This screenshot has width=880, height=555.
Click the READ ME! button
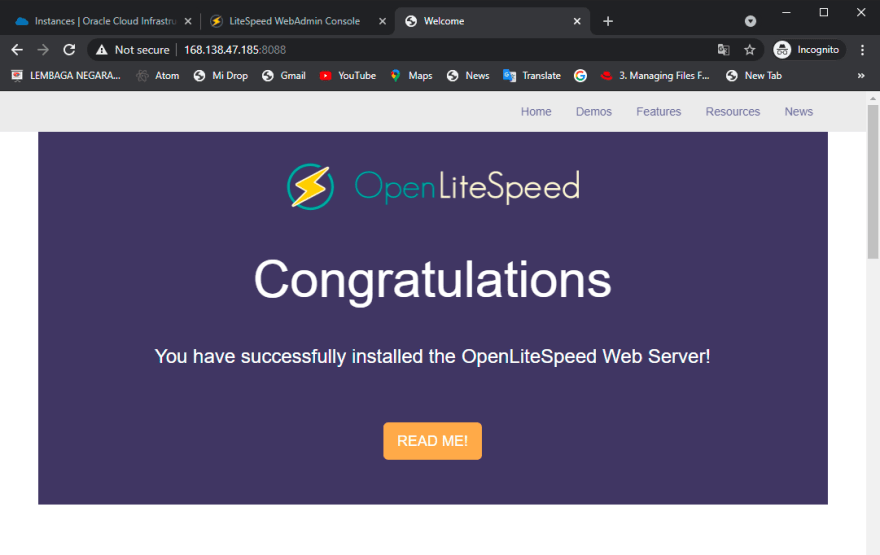432,441
